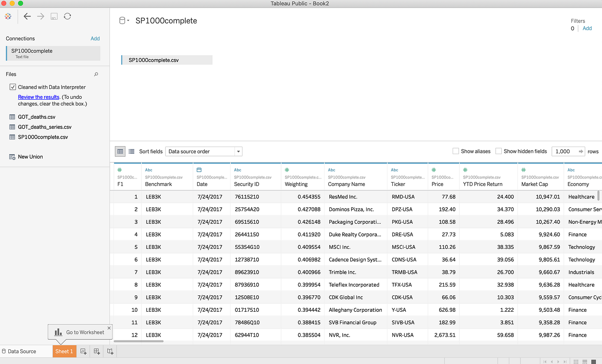Create a new story using the New Story icon
Image resolution: width=602 pixels, height=364 pixels.
click(x=110, y=351)
